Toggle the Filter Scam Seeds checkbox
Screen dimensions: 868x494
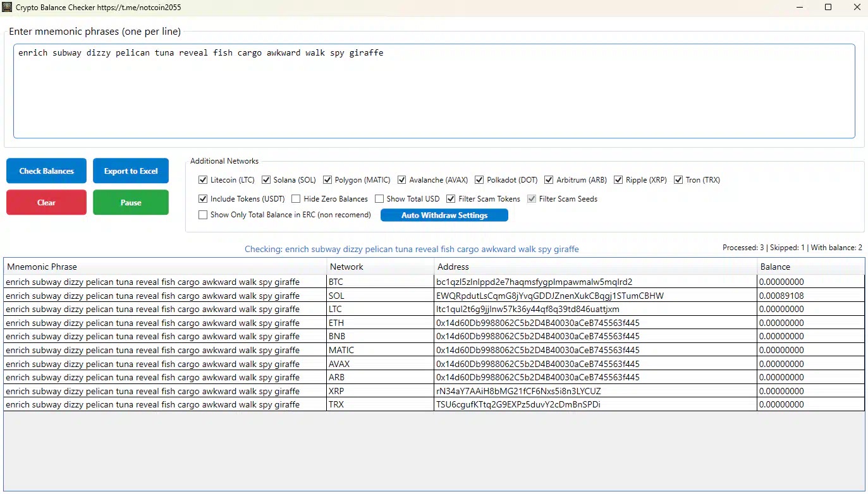point(532,198)
